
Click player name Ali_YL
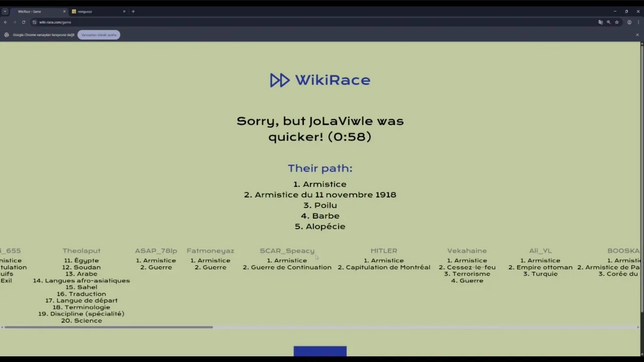(540, 250)
